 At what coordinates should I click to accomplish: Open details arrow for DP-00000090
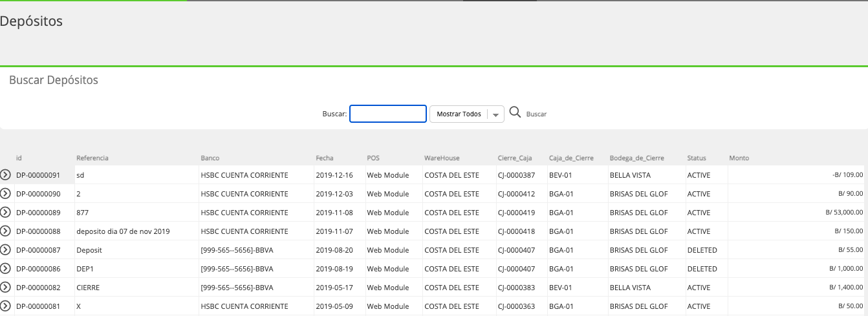pyautogui.click(x=6, y=193)
